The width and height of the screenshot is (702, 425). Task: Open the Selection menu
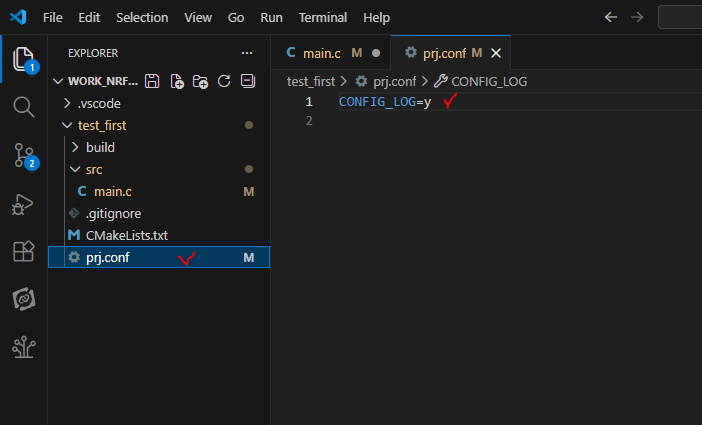tap(142, 17)
